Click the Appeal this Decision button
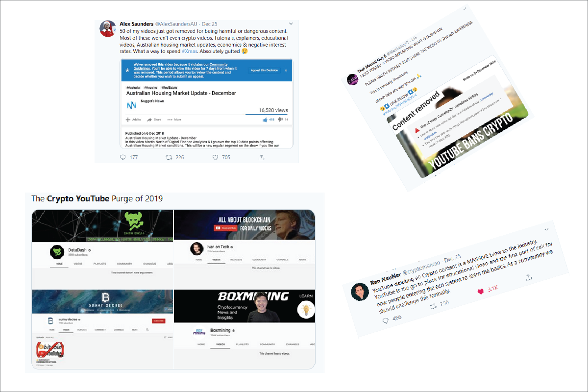Viewport: 588px width, 392px height. [x=264, y=70]
